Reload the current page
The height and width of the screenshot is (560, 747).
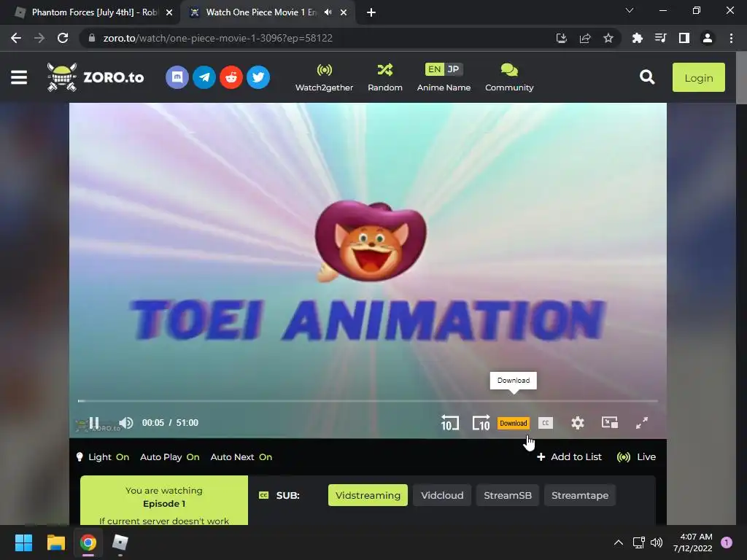coord(63,38)
